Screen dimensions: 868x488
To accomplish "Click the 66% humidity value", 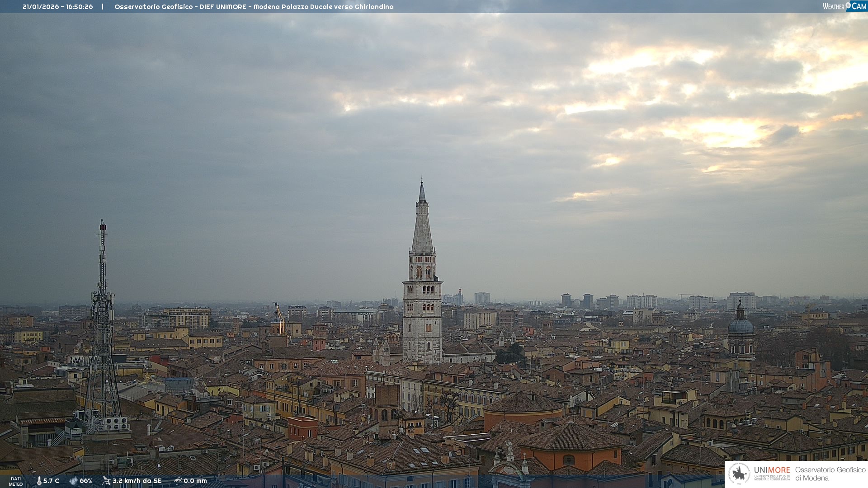I will [86, 481].
